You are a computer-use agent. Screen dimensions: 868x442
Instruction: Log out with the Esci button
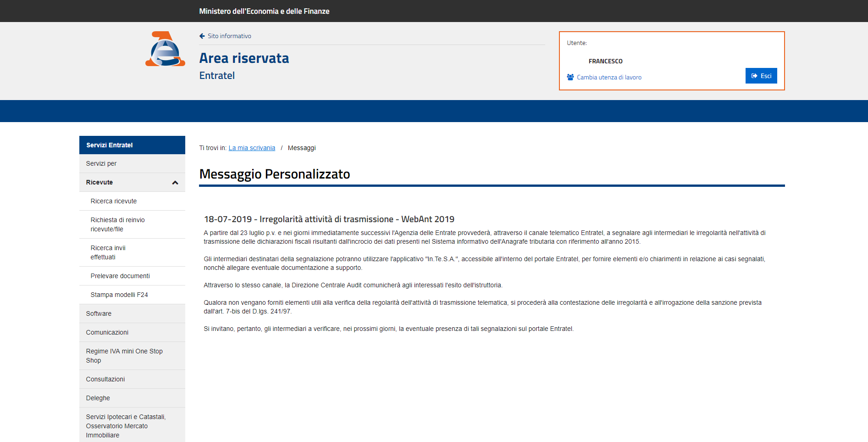coord(761,76)
